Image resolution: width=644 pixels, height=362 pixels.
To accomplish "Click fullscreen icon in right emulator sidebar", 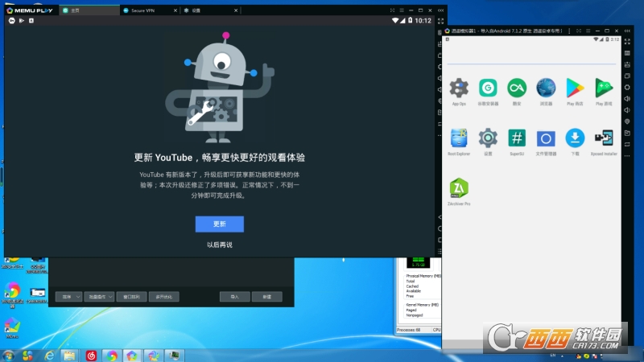I will point(627,42).
